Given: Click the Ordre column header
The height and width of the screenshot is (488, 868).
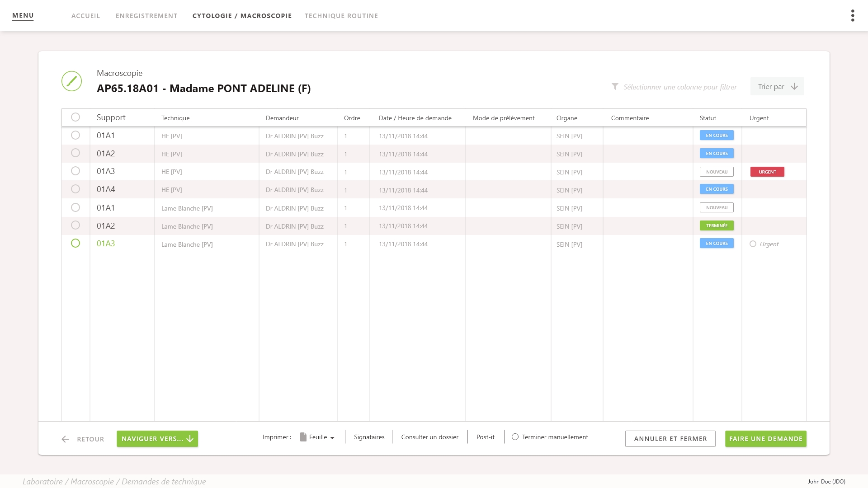Looking at the screenshot, I should coord(352,118).
